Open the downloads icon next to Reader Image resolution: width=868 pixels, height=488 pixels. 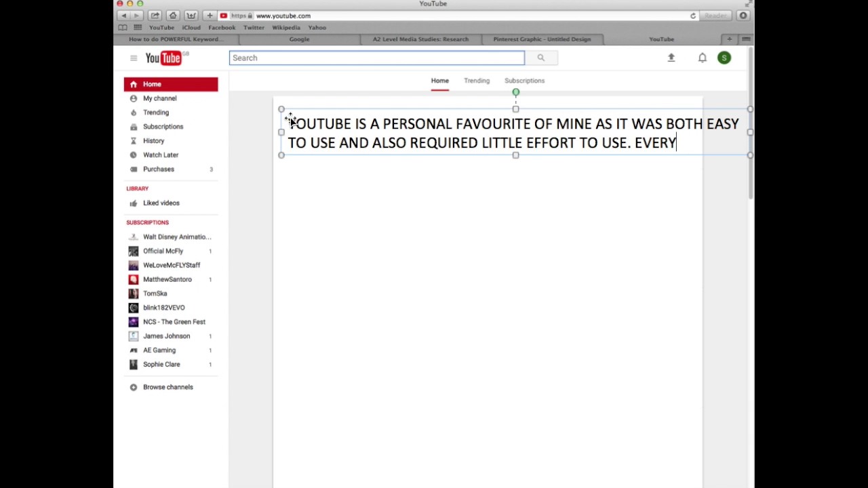coord(743,16)
